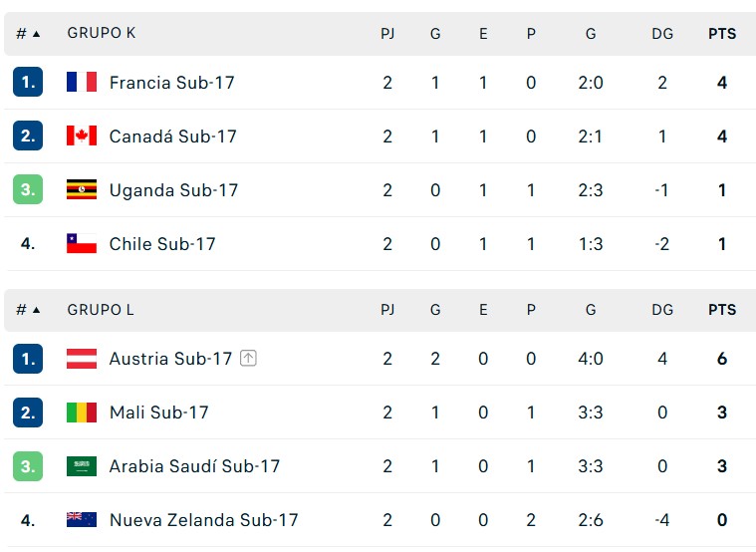Click Uganda's green rank 3 badge

click(28, 189)
